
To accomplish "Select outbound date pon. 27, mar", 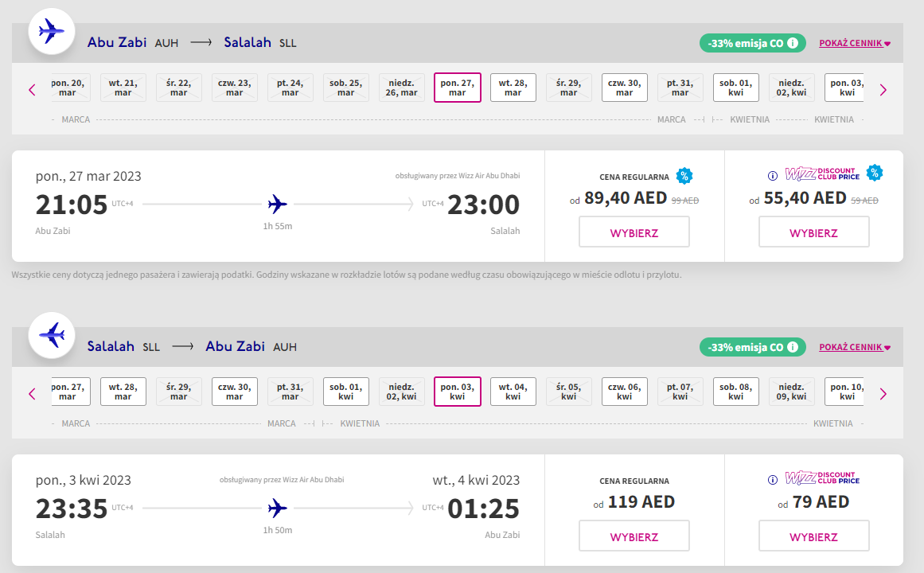I will pos(458,88).
